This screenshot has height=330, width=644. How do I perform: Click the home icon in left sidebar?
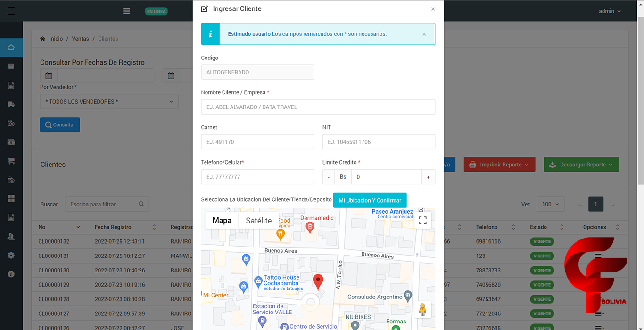(x=11, y=48)
